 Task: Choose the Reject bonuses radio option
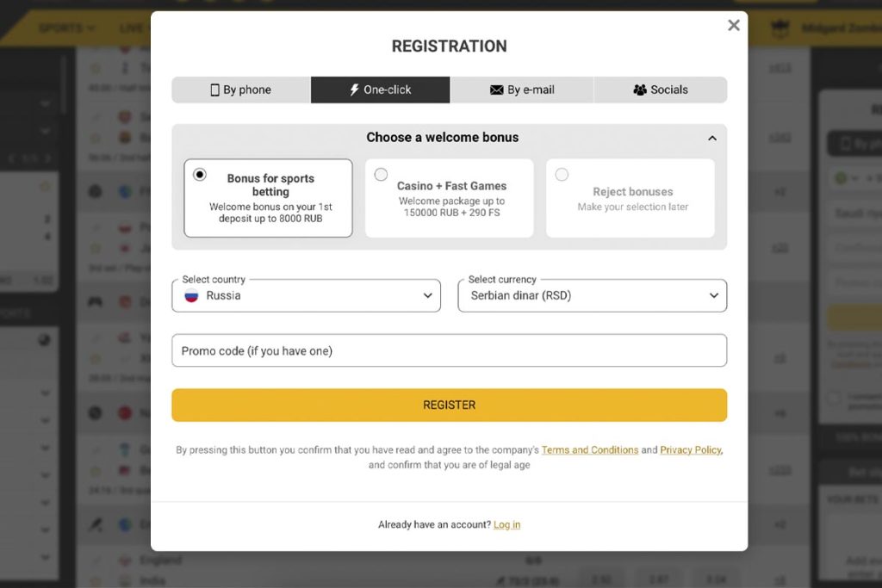point(562,175)
